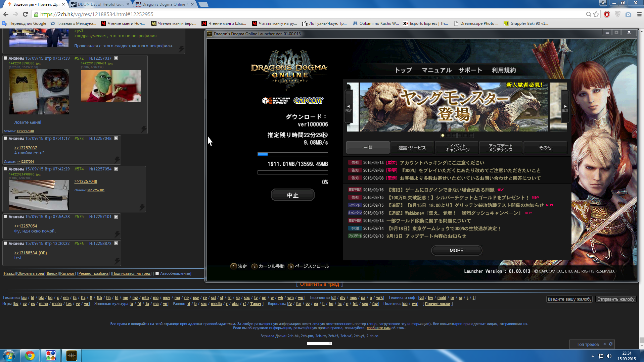Click the refresh icon beside Топ тредов
Viewport: 644px width, 362px height.
611,344
